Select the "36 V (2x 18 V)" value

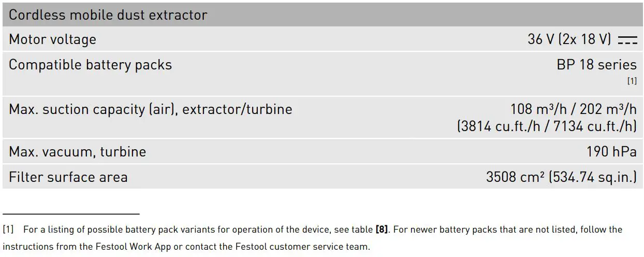click(569, 39)
